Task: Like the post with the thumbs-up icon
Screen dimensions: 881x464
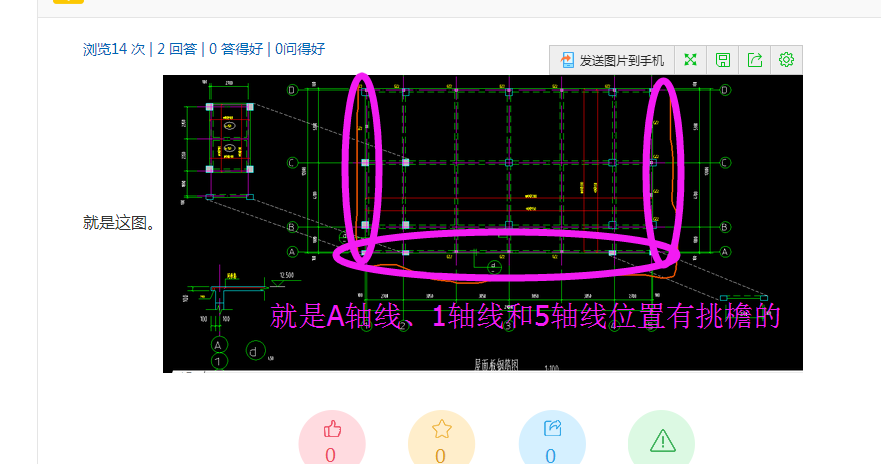Action: click(332, 430)
